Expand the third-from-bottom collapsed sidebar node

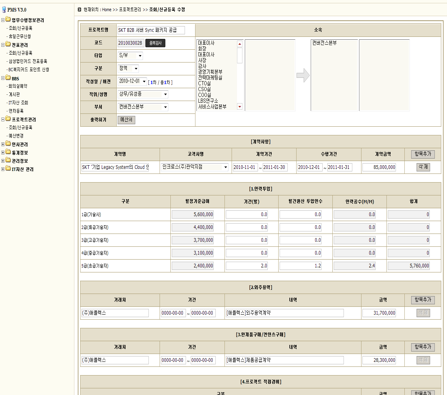point(3,153)
